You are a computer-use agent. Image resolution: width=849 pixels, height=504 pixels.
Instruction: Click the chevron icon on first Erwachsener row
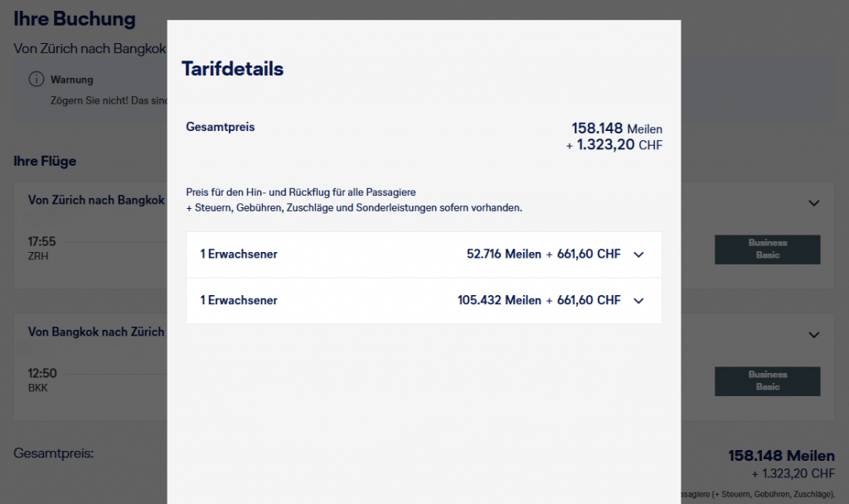(x=638, y=255)
